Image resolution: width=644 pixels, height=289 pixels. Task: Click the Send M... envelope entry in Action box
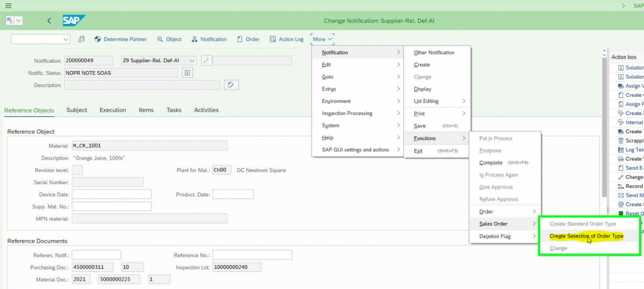click(x=631, y=195)
